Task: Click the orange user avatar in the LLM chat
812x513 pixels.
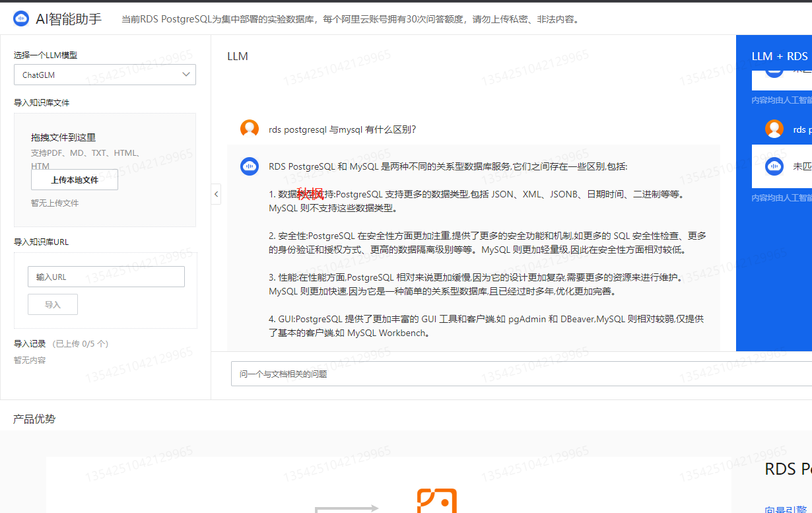Action: [x=250, y=129]
